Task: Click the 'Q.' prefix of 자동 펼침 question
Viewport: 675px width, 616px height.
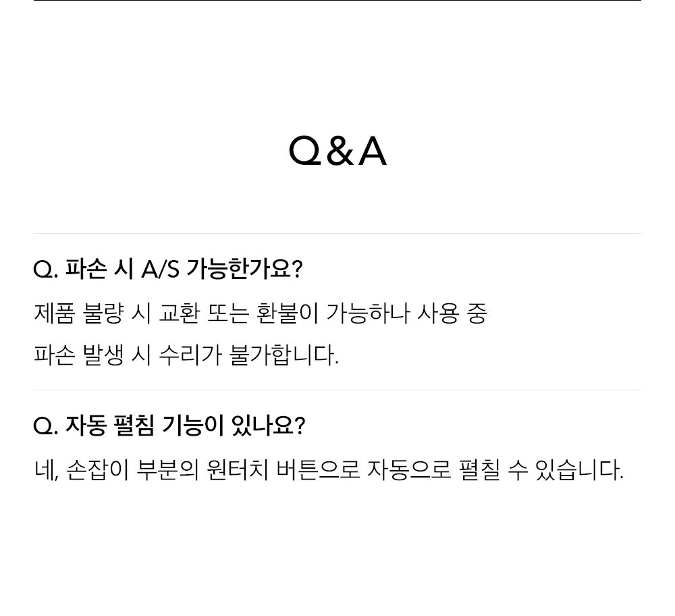Action: [x=45, y=426]
